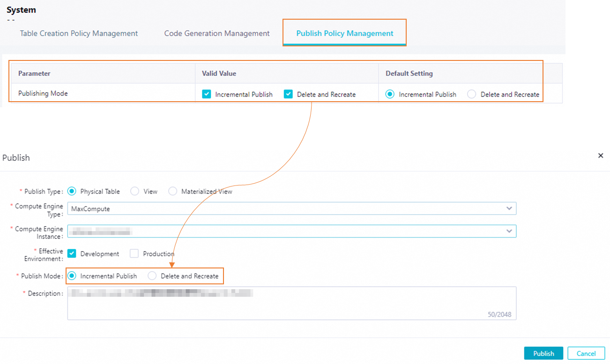Select Incremental Publish as the Default Setting
Screen dimensions: 610x364
pyautogui.click(x=390, y=94)
